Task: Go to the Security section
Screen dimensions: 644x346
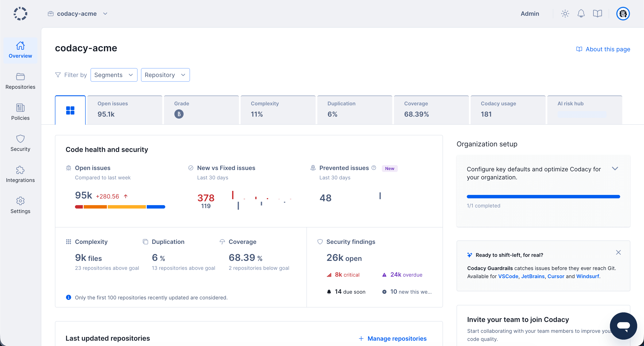Action: [x=20, y=143]
